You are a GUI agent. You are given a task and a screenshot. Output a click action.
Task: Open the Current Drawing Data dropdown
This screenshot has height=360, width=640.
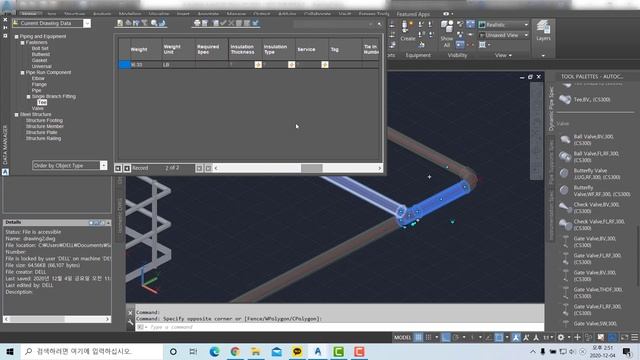tap(87, 23)
